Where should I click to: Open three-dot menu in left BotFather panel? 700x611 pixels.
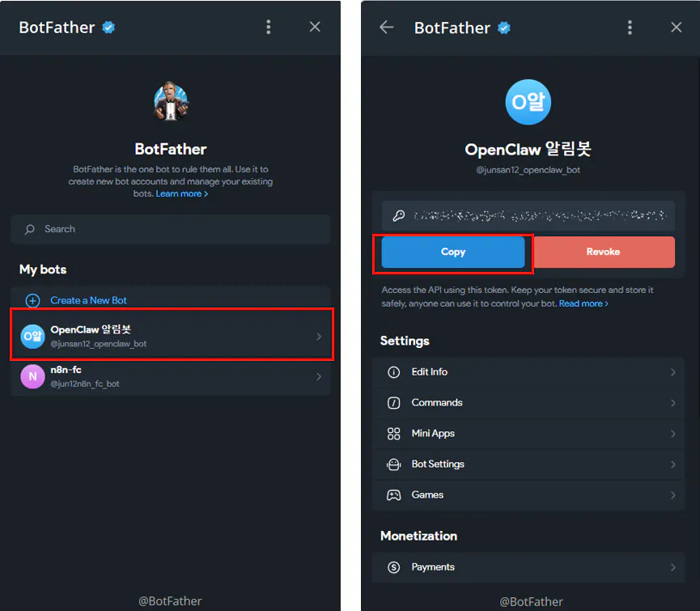tap(269, 27)
